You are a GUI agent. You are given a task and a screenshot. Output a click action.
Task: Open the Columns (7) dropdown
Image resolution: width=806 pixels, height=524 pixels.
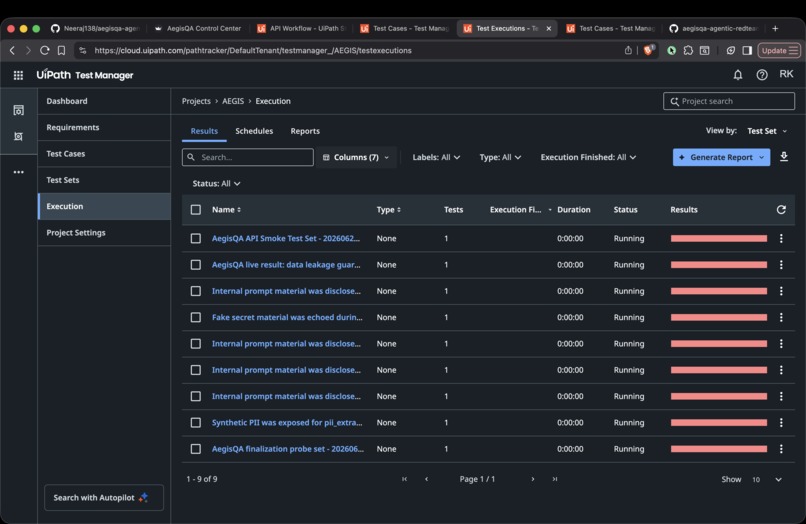tap(356, 157)
